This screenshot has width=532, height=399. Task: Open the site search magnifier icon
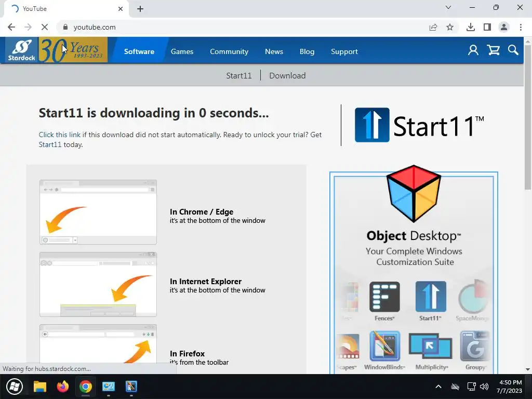pyautogui.click(x=513, y=50)
